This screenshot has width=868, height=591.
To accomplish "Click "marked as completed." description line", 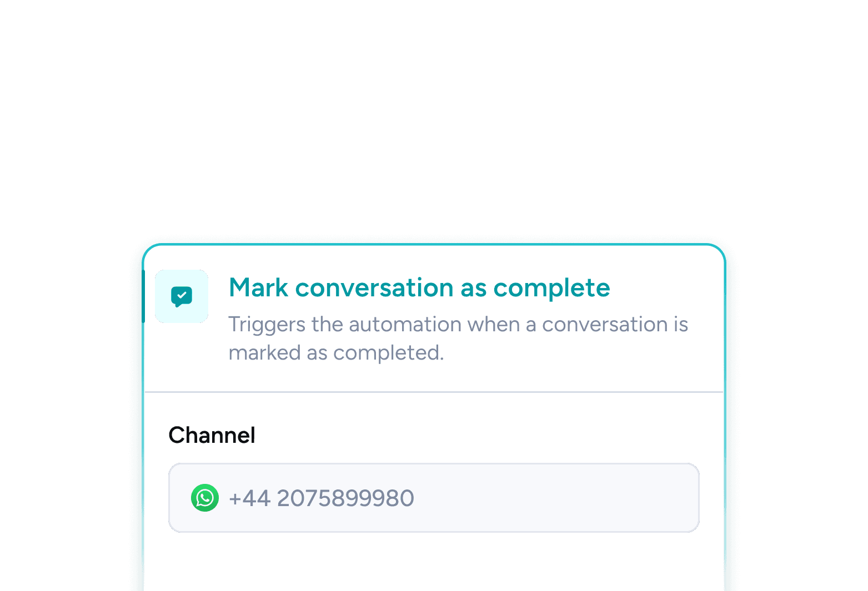I will click(336, 353).
